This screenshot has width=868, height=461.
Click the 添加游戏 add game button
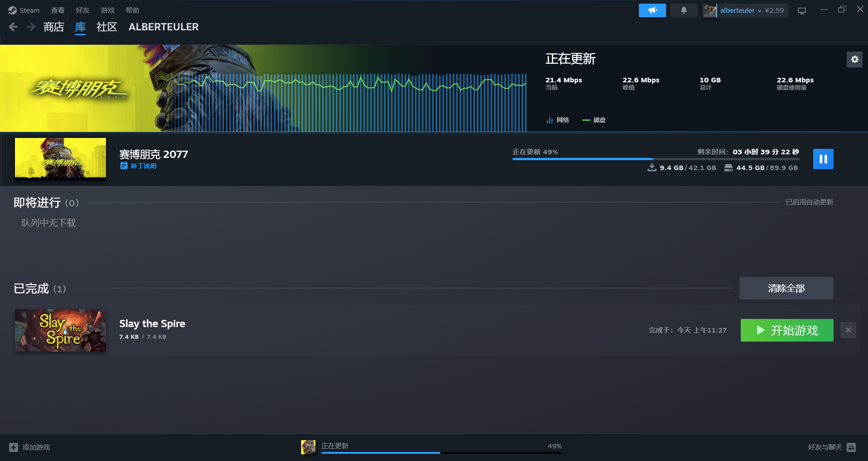pyautogui.click(x=29, y=447)
